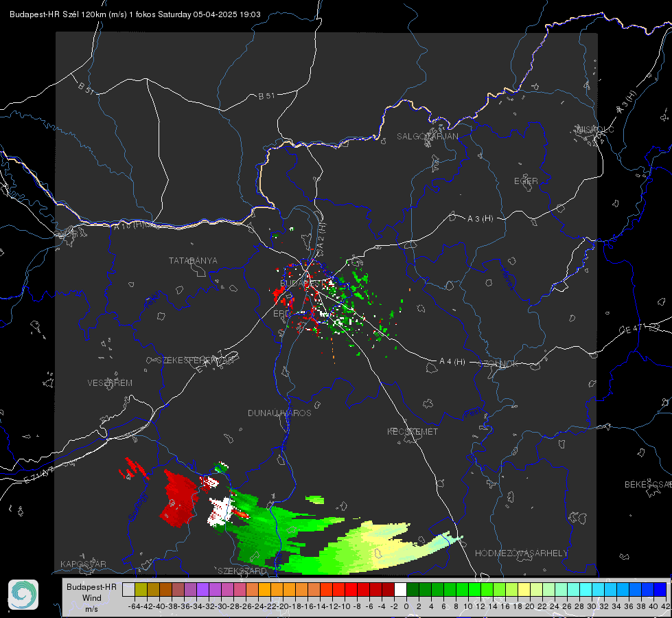Viewport: 672px width, 618px height.
Task: Click the SALGOTARJAN city label
Action: click(427, 137)
